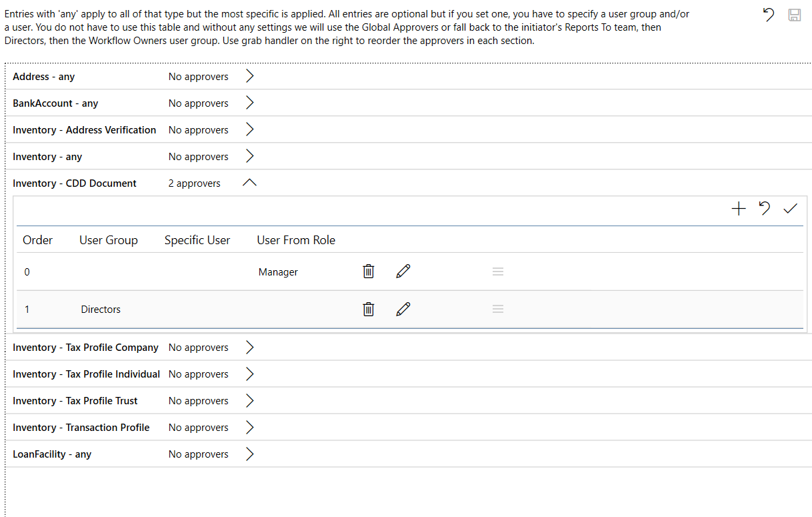Select the Address - any label
This screenshot has height=517, width=812.
click(44, 77)
